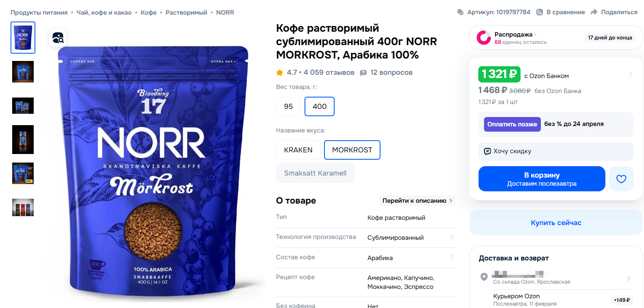The image size is (644, 308).
Task: Click the share arrow icon beside Поделиться
Action: click(x=594, y=12)
